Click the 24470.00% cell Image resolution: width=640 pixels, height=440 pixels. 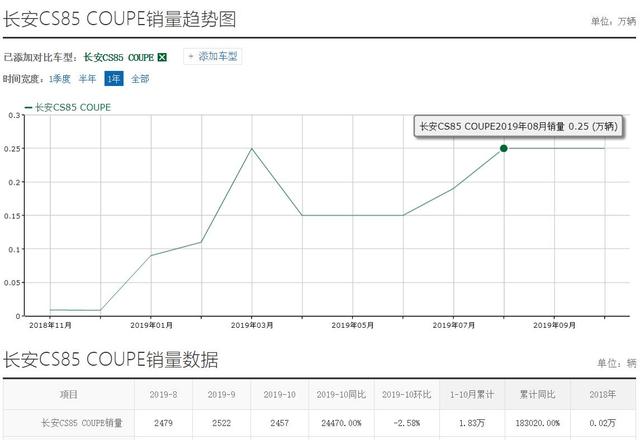341,423
